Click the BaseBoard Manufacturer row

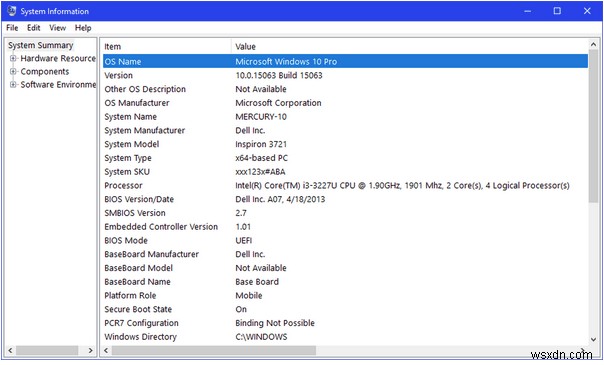345,254
